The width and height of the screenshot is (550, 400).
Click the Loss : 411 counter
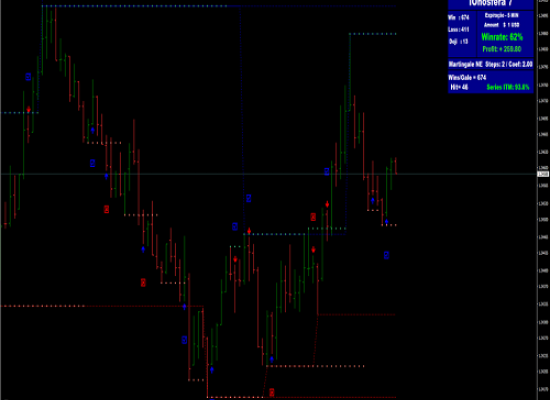pyautogui.click(x=458, y=29)
